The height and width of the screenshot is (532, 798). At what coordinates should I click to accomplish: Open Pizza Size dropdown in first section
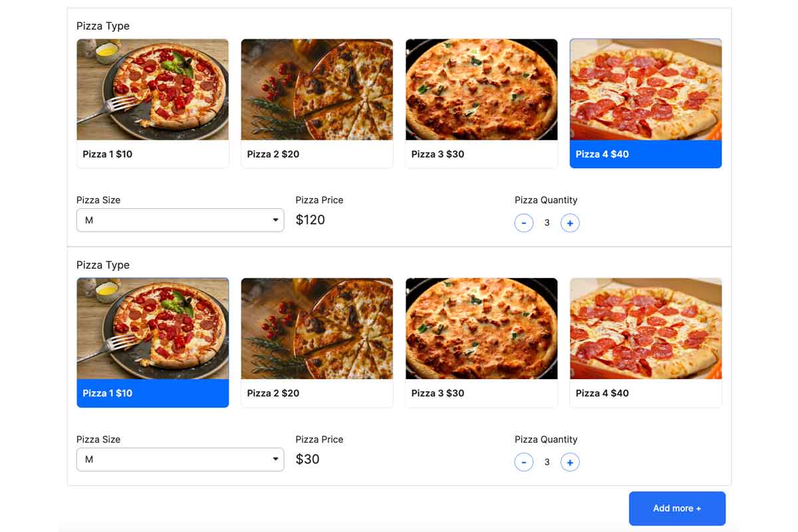coord(180,220)
